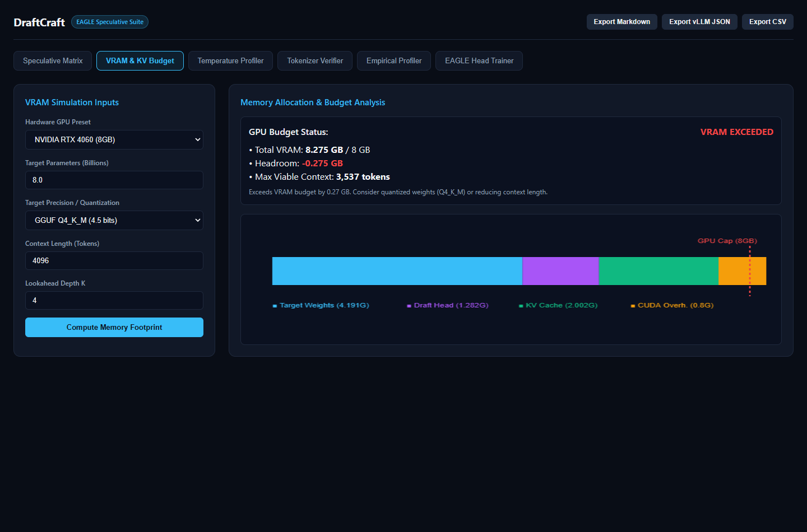Viewport: 807px width, 532px height.
Task: Click the KV Cache (2.002G) legend entry
Action: 558,305
